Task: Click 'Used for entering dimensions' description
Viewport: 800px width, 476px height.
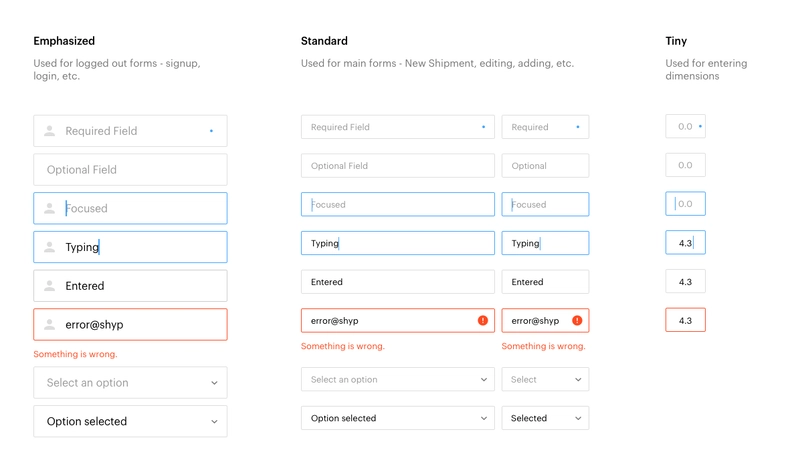Action: click(706, 69)
